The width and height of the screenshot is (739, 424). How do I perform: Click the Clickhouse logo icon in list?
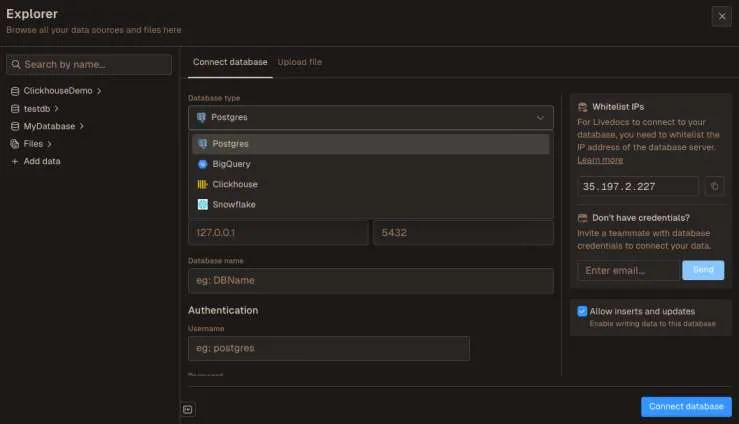click(202, 184)
